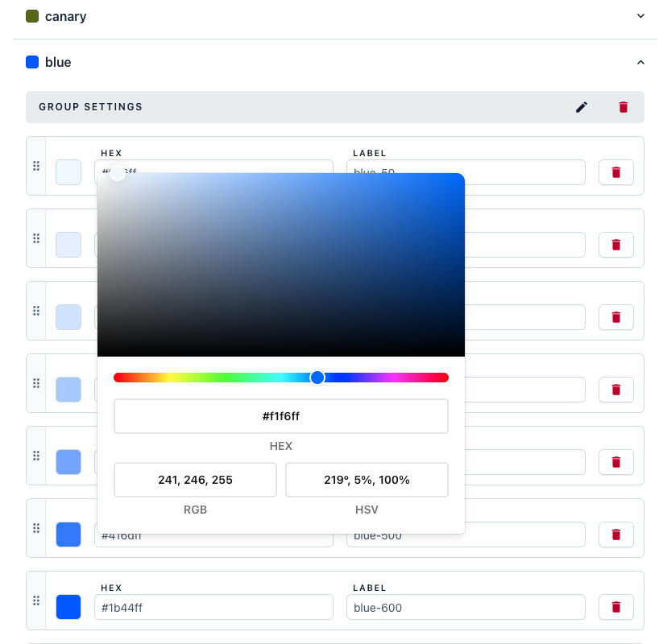663x644 pixels.
Task: Click drag handle of third color row
Action: click(x=36, y=311)
